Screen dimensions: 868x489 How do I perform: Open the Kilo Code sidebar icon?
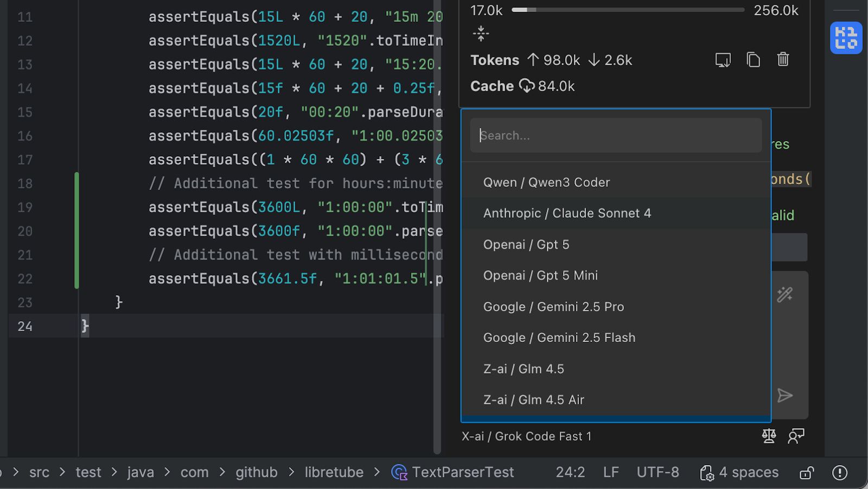click(x=846, y=37)
